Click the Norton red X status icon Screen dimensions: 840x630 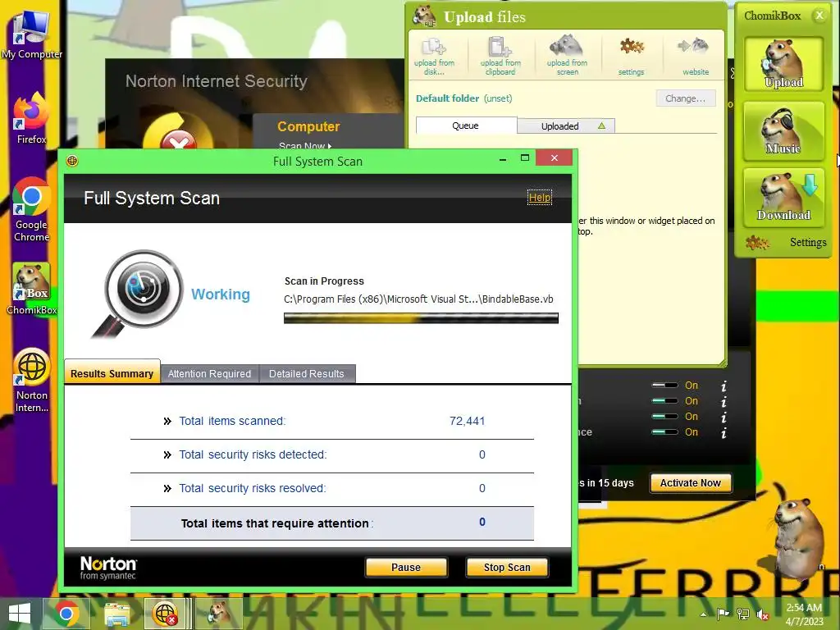coord(179,139)
